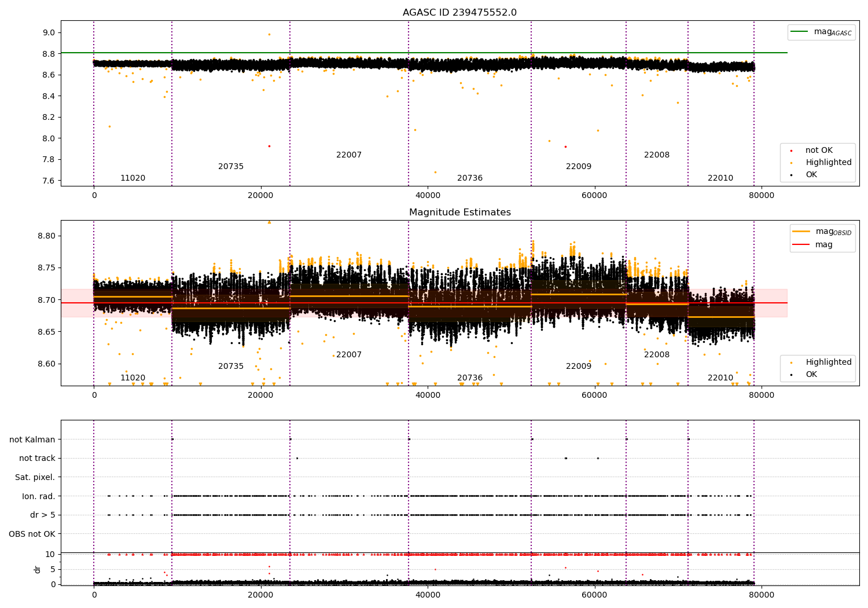This screenshot has height=608, width=868.
Task: Click OBSID '22010' in Magnitude Estimates panel
Action: (720, 378)
